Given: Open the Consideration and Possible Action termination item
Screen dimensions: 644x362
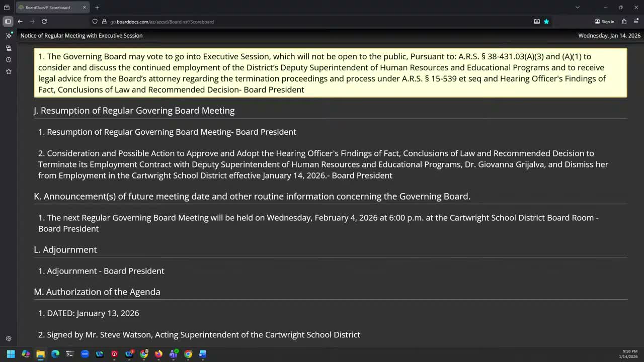Looking at the screenshot, I should [x=323, y=164].
